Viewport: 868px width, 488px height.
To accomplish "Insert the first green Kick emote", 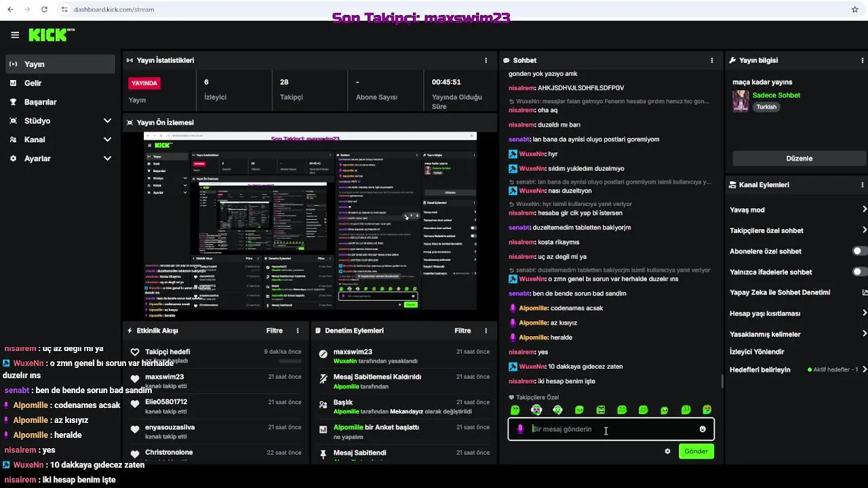I will (x=515, y=410).
